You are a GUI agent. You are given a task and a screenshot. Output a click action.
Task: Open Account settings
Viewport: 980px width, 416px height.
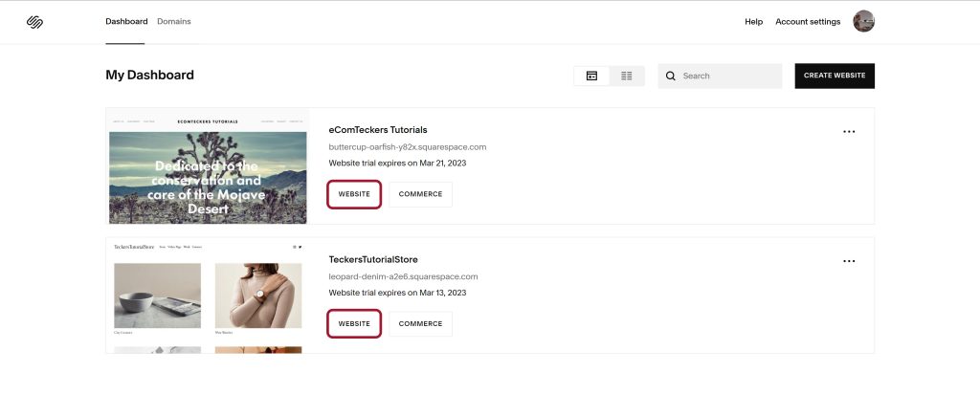click(808, 22)
